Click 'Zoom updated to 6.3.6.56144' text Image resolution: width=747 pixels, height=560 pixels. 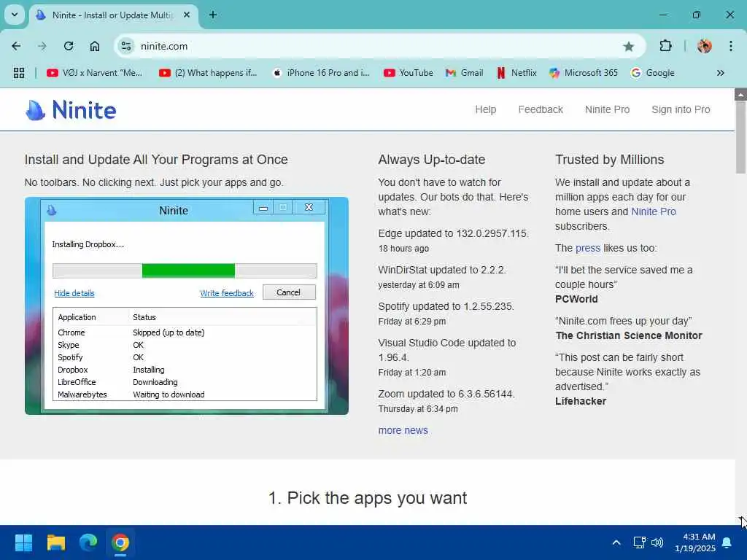coord(446,394)
